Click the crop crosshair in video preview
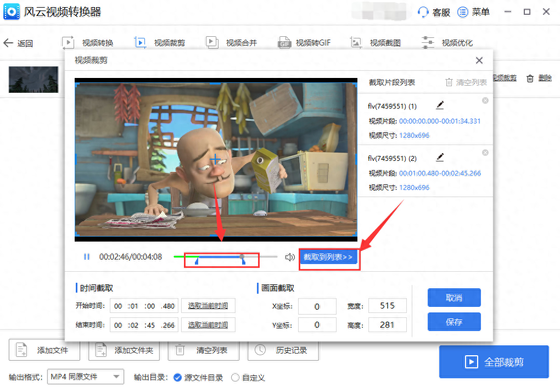Image resolution: width=560 pixels, height=392 pixels. (x=215, y=159)
